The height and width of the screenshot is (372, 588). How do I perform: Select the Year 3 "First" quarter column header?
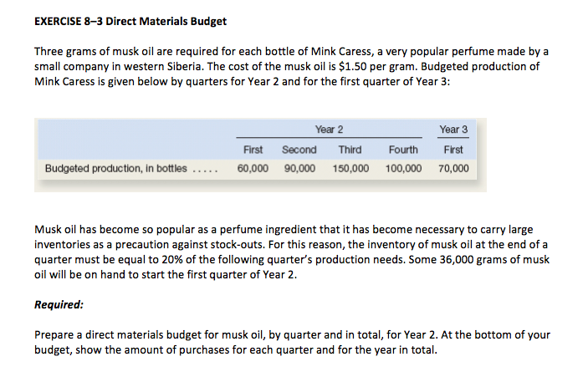(453, 150)
